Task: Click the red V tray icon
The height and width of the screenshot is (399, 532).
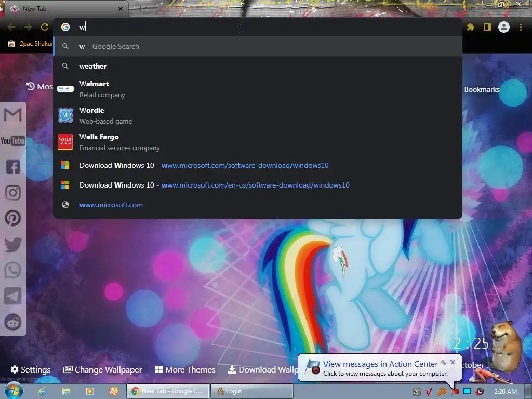Action: click(x=429, y=392)
